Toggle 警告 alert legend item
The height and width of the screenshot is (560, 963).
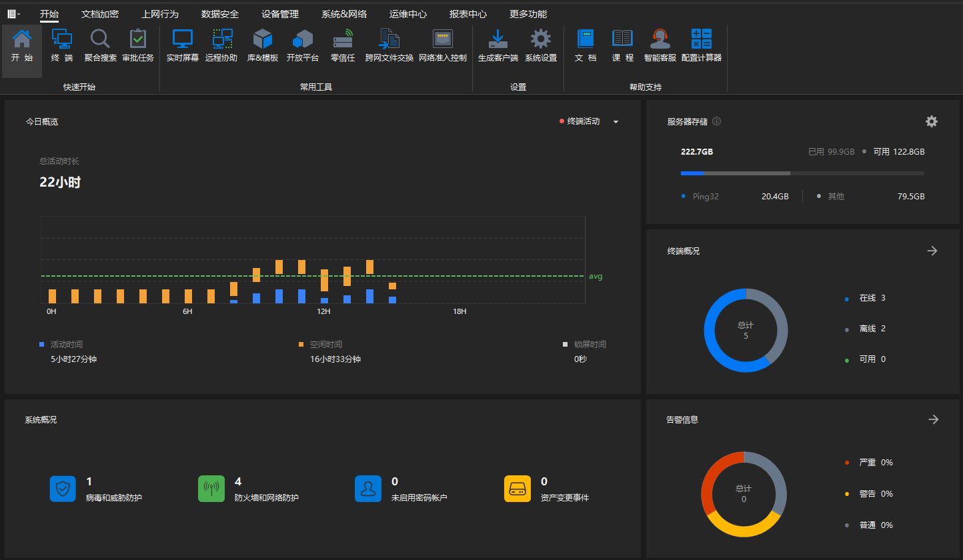click(869, 493)
